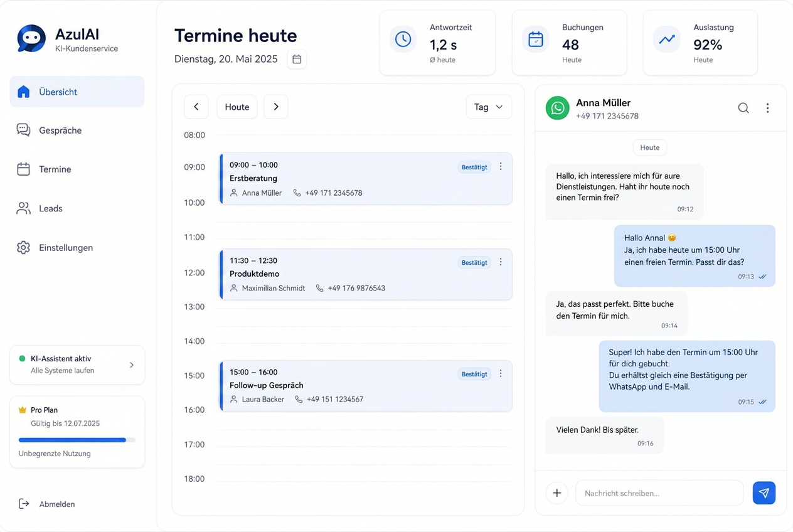This screenshot has width=793, height=532.
Task: Open options for the Produktdemo appointment
Action: pyautogui.click(x=501, y=262)
